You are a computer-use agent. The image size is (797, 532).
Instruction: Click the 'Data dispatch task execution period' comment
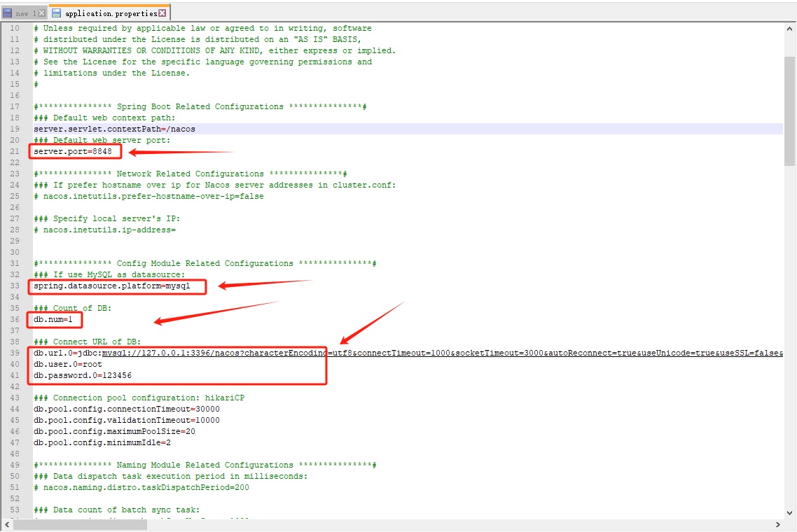[171, 476]
